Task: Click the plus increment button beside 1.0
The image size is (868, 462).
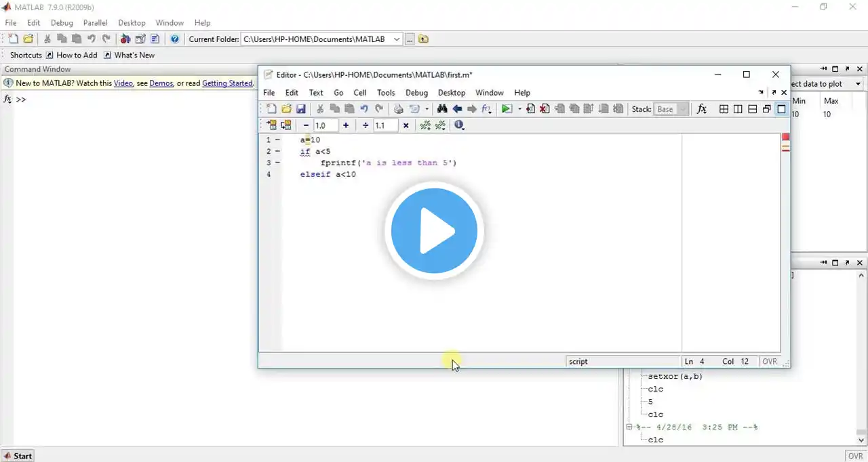Action: coord(346,125)
